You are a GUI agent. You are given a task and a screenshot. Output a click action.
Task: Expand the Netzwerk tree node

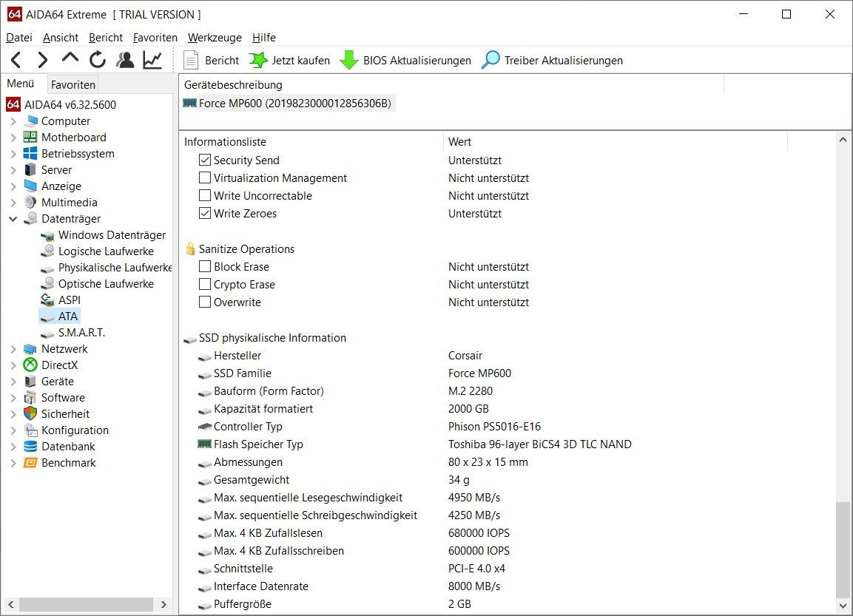click(13, 349)
